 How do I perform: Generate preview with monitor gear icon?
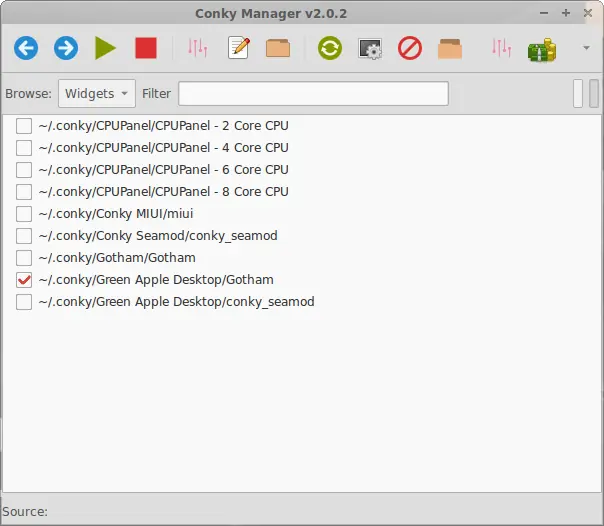[x=370, y=49]
